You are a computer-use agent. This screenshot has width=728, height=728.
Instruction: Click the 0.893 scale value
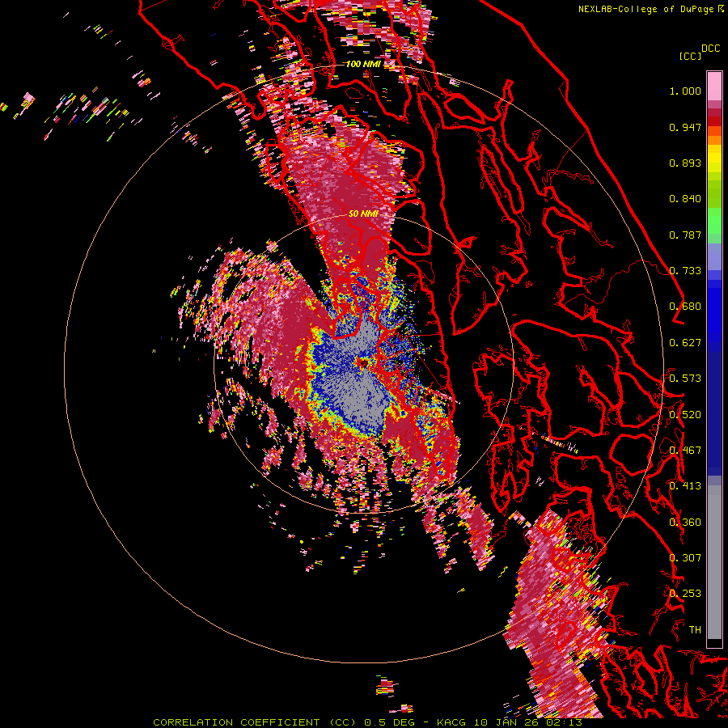(685, 163)
